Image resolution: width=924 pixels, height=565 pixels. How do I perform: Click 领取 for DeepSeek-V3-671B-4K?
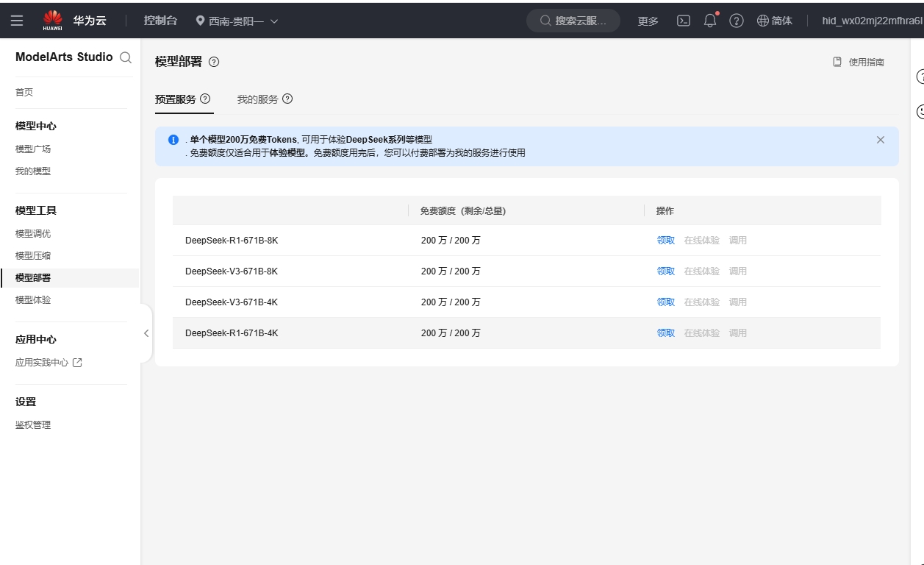665,302
